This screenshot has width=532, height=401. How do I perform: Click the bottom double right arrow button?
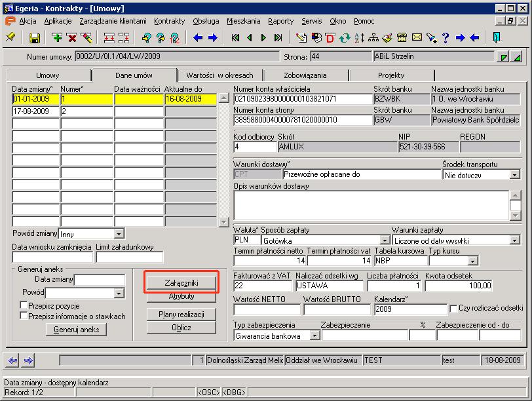point(28,360)
